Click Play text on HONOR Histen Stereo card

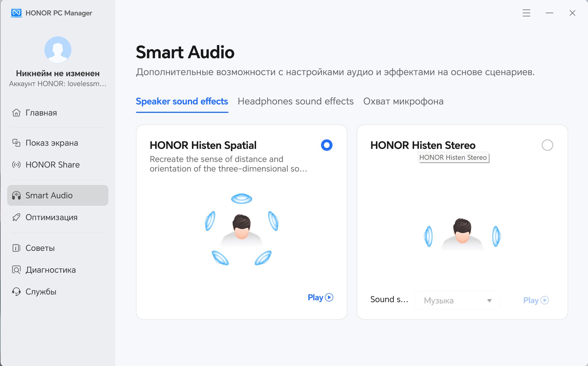tap(531, 300)
